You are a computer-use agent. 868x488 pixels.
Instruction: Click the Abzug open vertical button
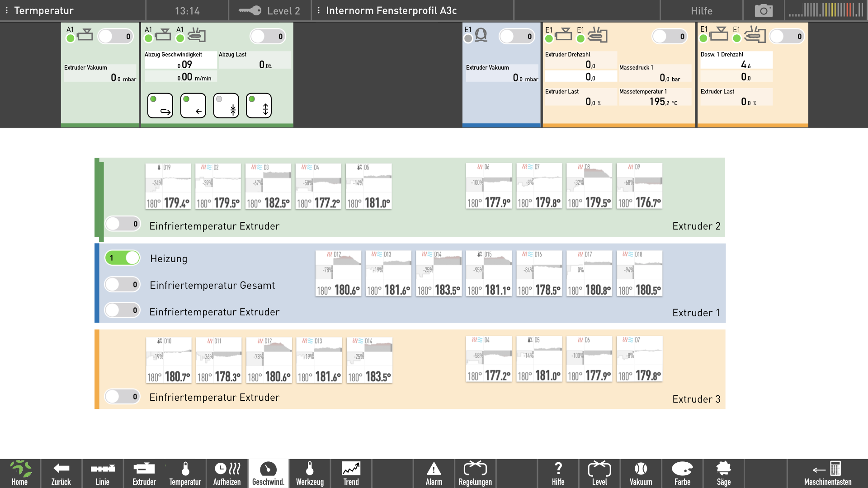click(x=259, y=105)
